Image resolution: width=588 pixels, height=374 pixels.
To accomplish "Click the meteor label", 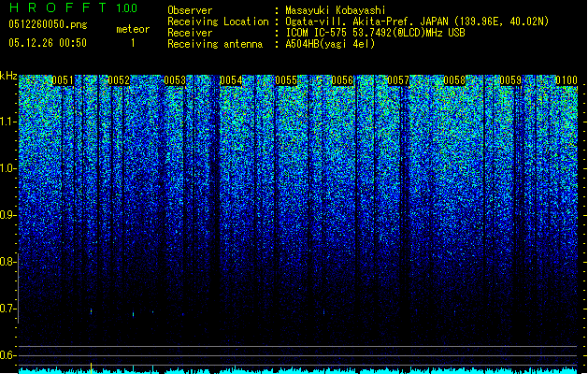I will (133, 29).
